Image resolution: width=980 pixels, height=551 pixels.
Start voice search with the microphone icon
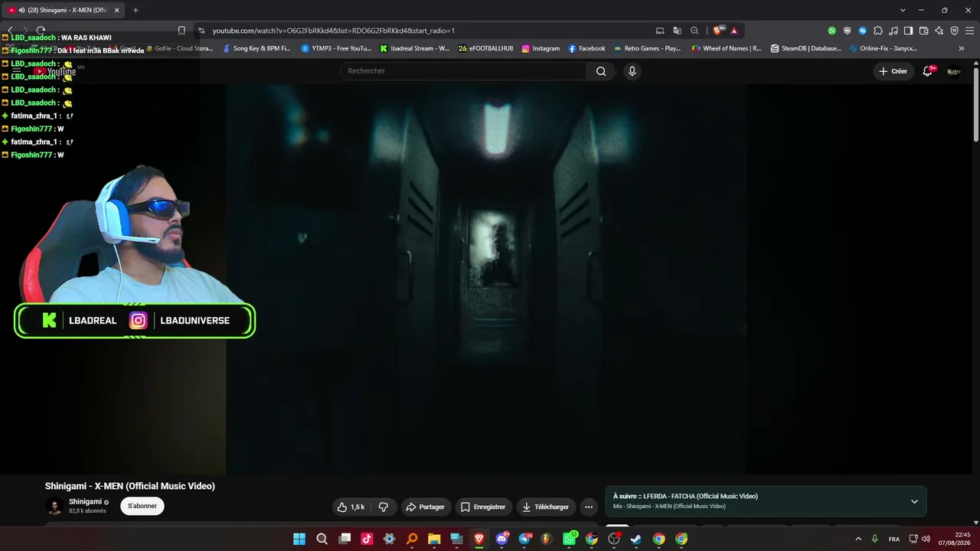tap(632, 71)
